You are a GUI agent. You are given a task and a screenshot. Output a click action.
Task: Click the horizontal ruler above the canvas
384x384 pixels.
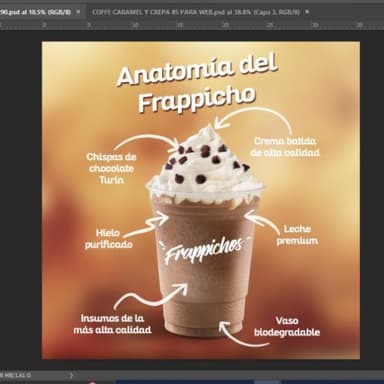pyautogui.click(x=192, y=25)
